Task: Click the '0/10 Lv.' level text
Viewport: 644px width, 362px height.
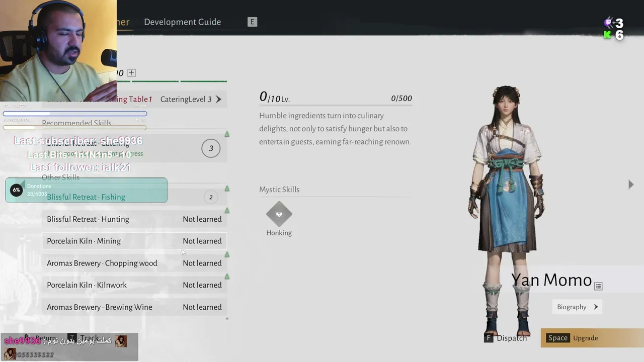Action: point(275,97)
